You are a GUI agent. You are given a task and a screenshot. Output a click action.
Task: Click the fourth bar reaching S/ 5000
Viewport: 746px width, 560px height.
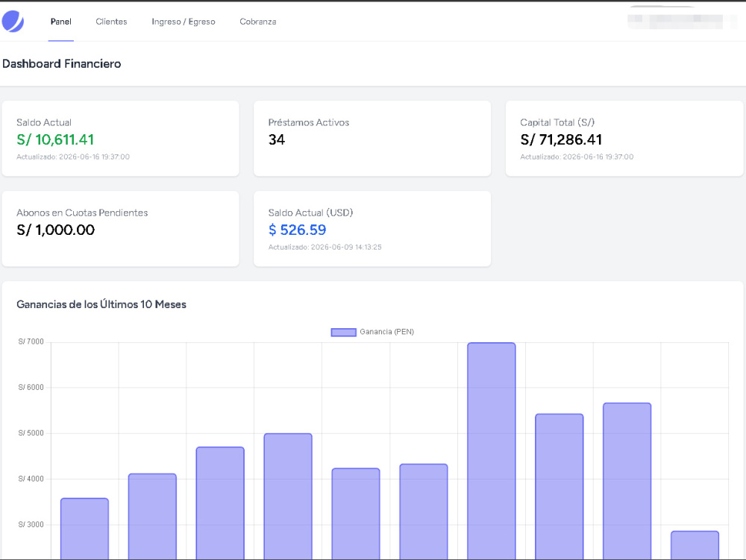click(288, 497)
